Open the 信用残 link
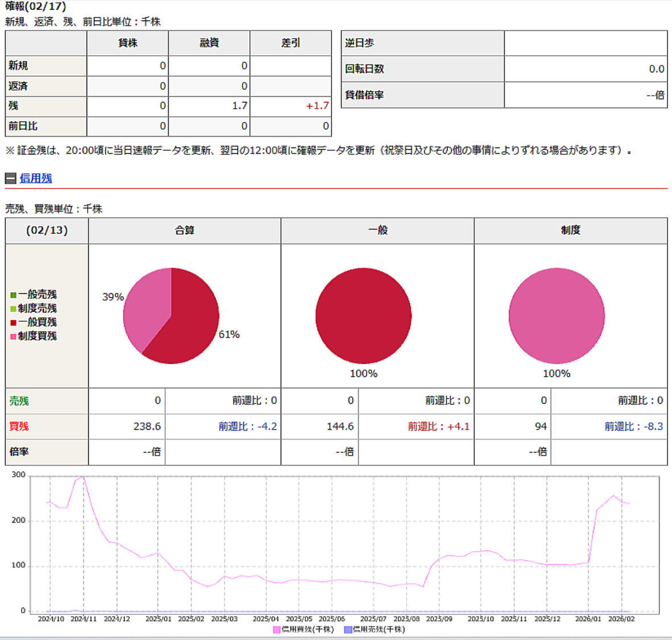 click(35, 178)
